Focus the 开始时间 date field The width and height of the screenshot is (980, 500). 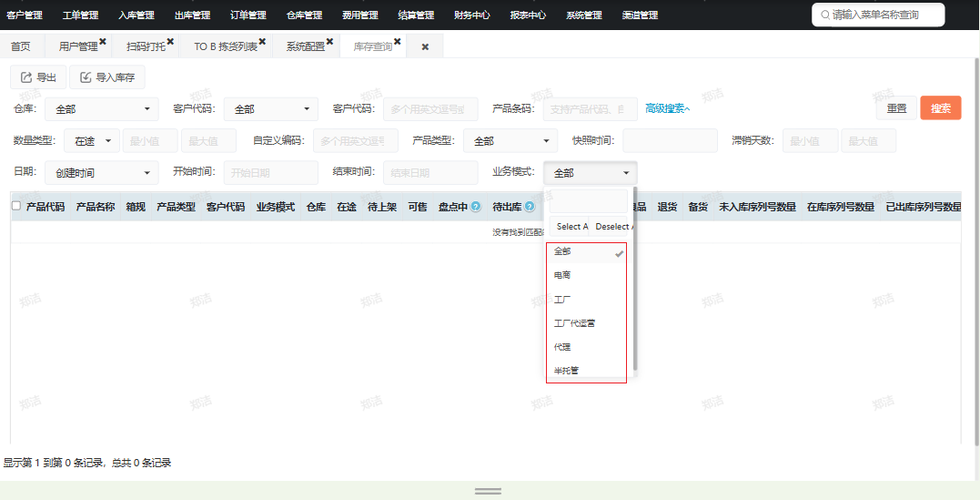pyautogui.click(x=270, y=172)
